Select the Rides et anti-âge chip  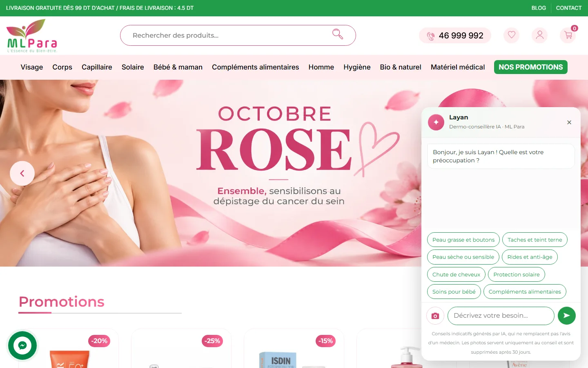point(530,257)
